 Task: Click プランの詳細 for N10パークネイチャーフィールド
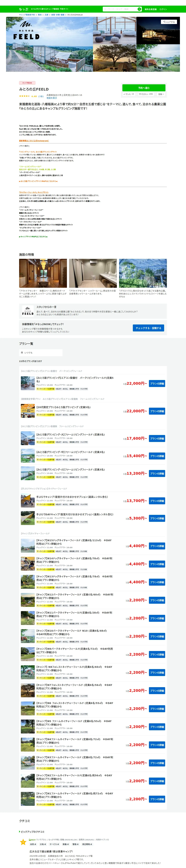coord(157,637)
